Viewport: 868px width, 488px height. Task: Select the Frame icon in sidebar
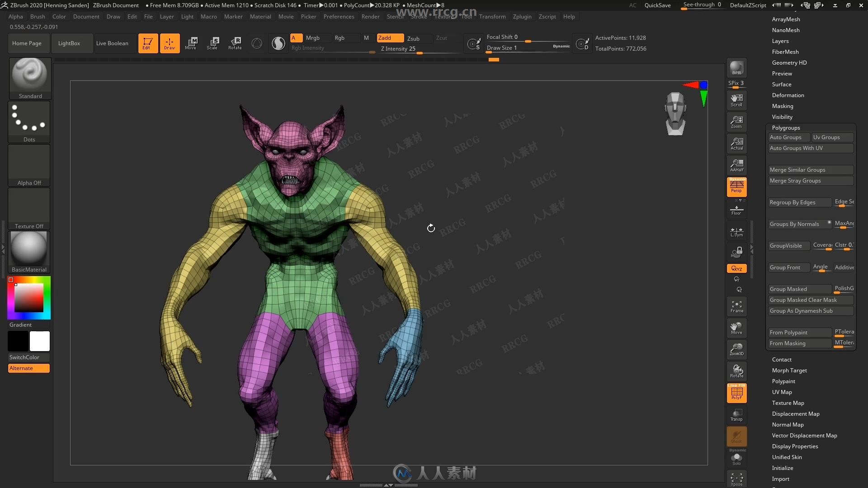pos(737,307)
